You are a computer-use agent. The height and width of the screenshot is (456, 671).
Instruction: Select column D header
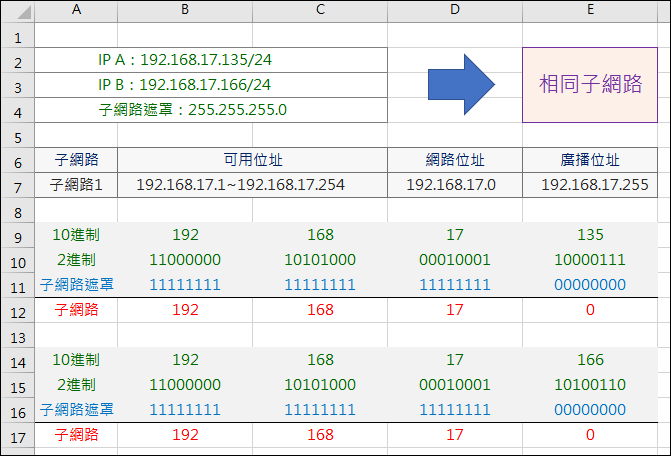[455, 10]
